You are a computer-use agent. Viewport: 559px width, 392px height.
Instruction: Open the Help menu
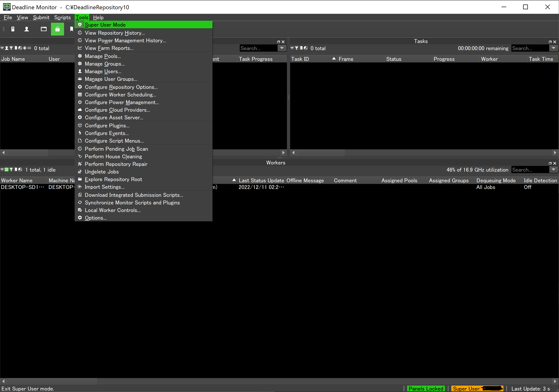[x=98, y=18]
